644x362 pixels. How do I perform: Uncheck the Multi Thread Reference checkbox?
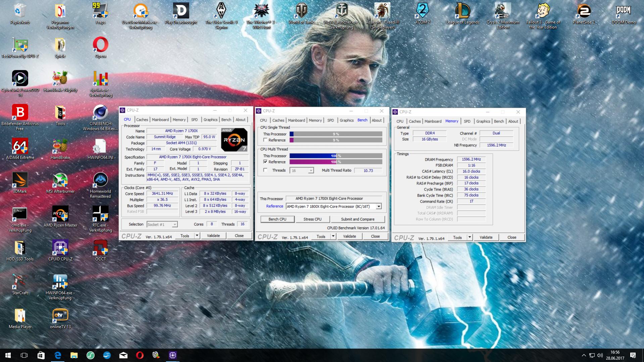(x=265, y=162)
